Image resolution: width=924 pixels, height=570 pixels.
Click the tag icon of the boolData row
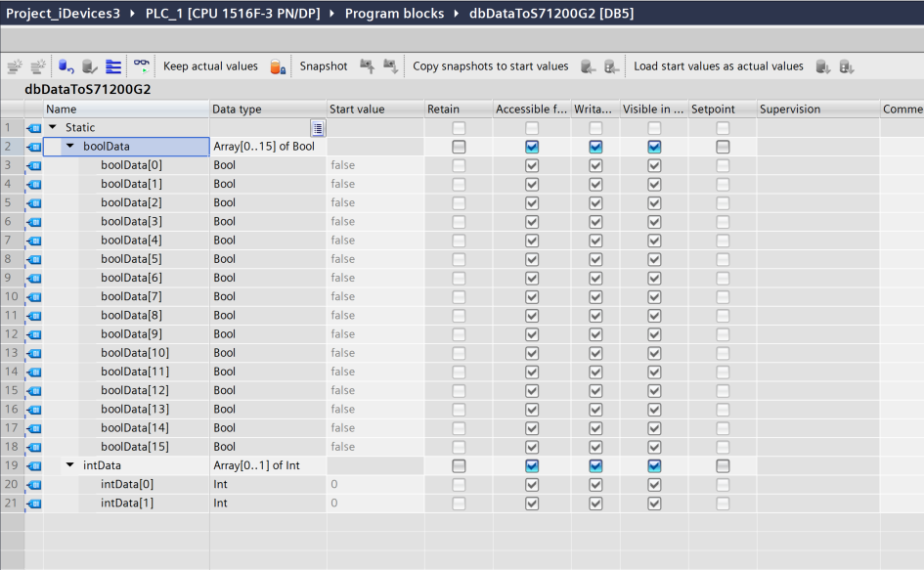(x=34, y=147)
